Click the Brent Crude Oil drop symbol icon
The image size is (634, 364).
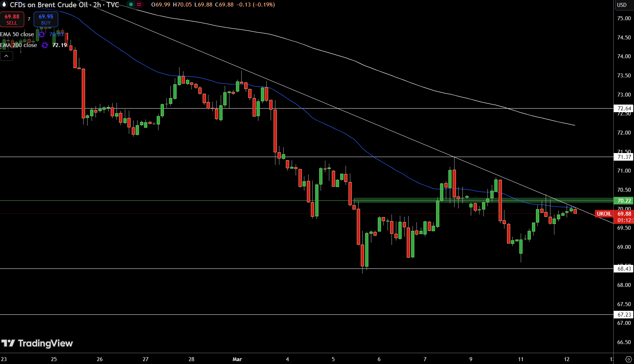pos(4,5)
